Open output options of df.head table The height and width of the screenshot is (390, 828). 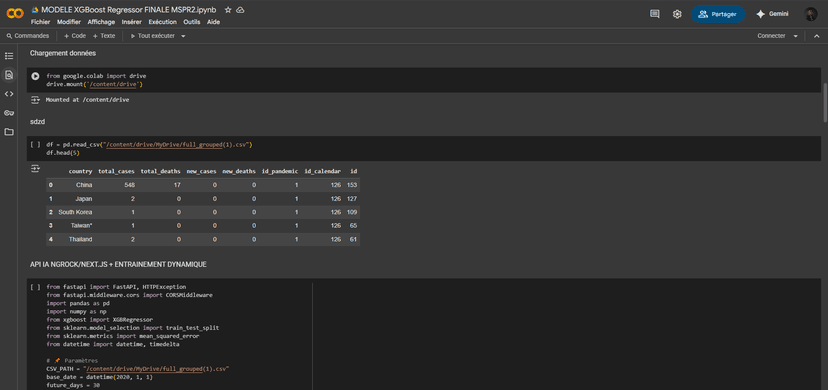35,168
